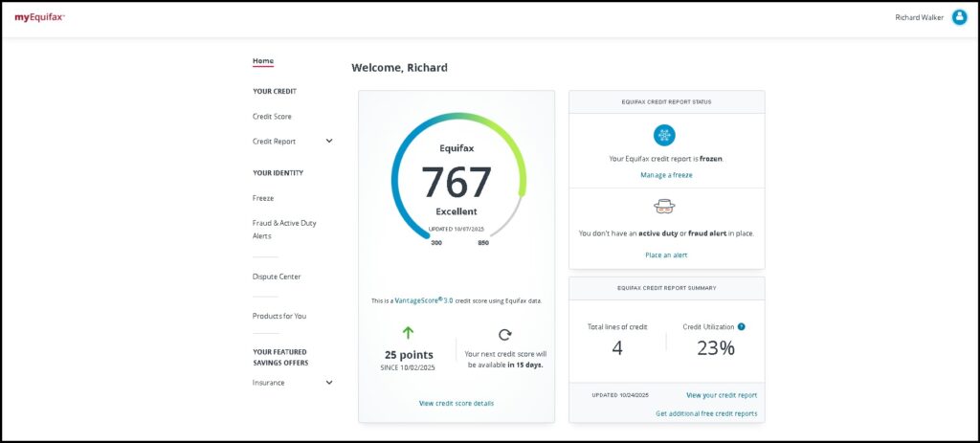Viewport: 980px width, 443px height.
Task: Open the user profile avatar icon
Action: coord(959,17)
